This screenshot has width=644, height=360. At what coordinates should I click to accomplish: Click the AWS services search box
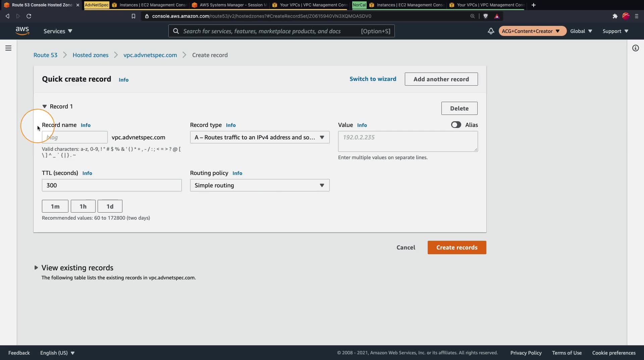pos(281,31)
